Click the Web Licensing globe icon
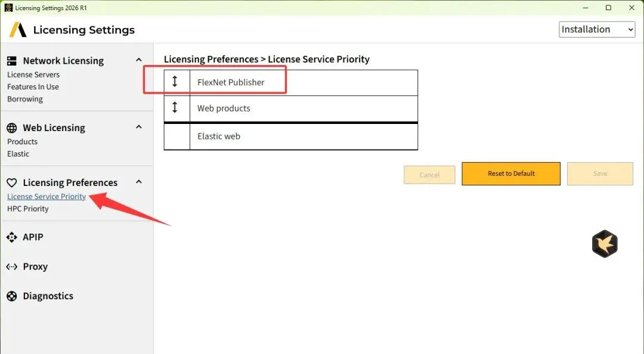The width and height of the screenshot is (644, 354). pos(12,128)
